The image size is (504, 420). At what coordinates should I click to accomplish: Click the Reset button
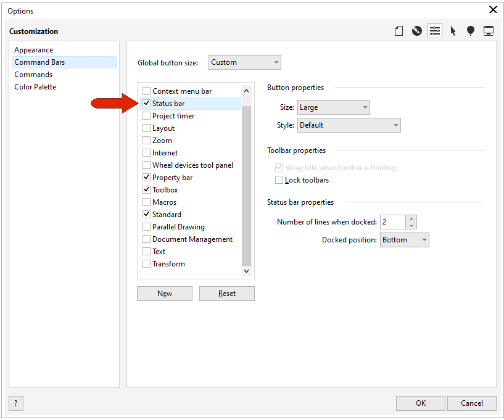(x=226, y=293)
